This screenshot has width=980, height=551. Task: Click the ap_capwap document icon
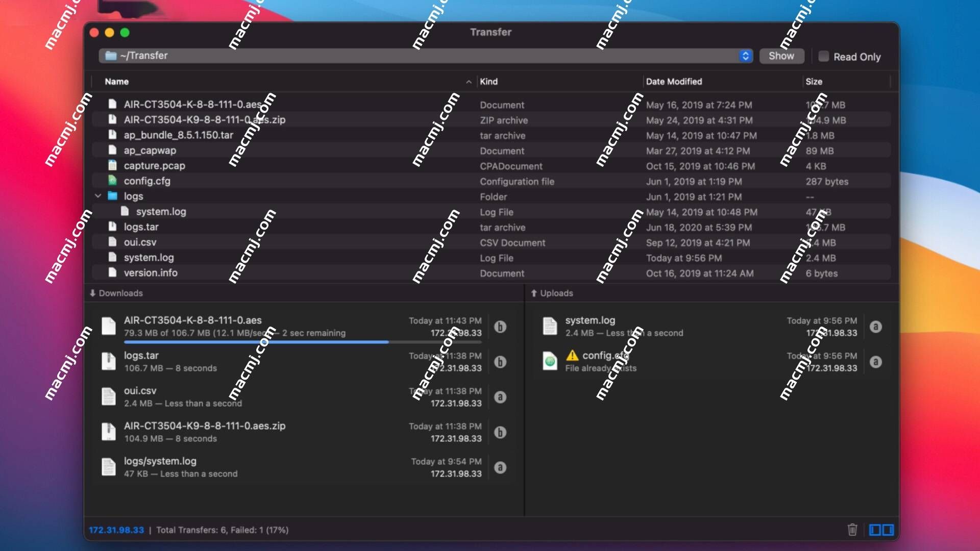(113, 150)
